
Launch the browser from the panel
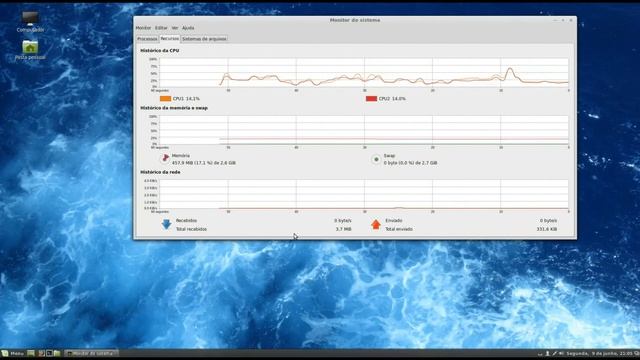(x=41, y=353)
